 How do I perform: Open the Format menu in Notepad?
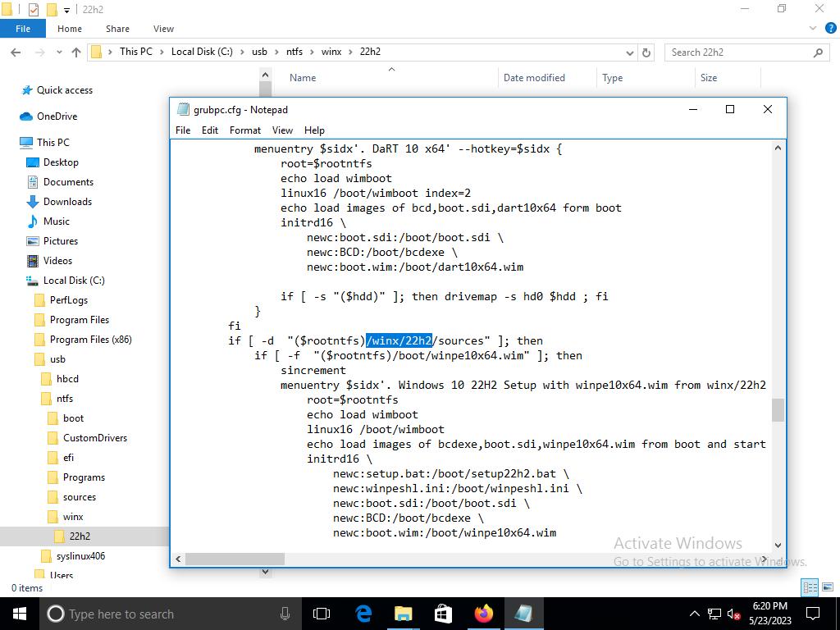pos(244,130)
